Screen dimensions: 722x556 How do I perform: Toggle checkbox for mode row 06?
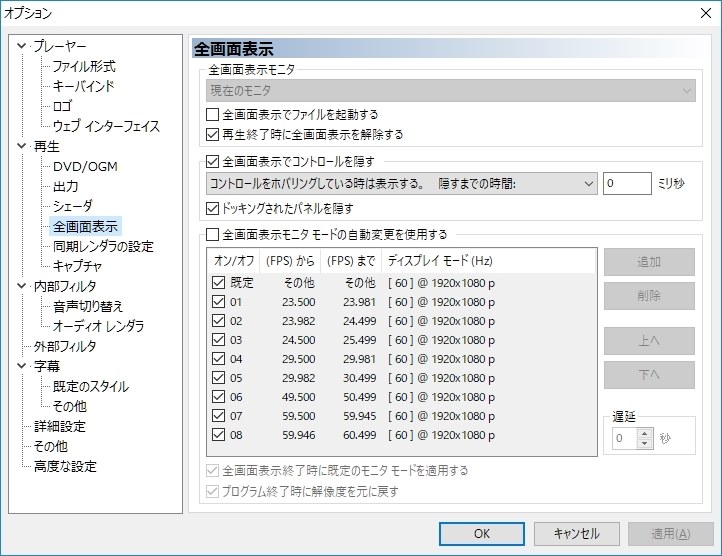[x=218, y=397]
